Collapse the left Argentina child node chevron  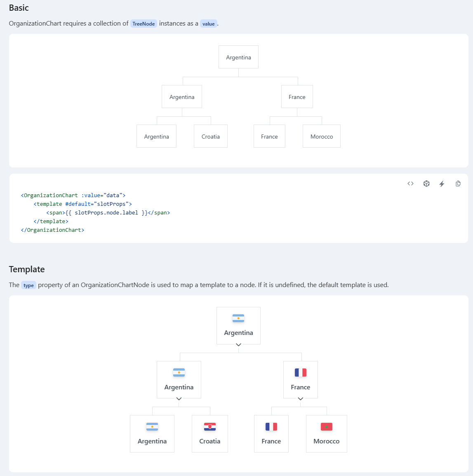click(179, 398)
